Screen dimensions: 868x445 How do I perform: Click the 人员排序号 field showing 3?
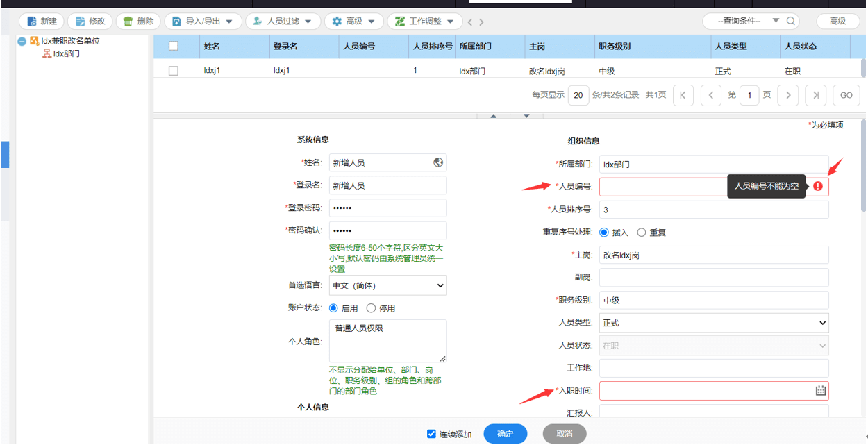click(x=714, y=210)
